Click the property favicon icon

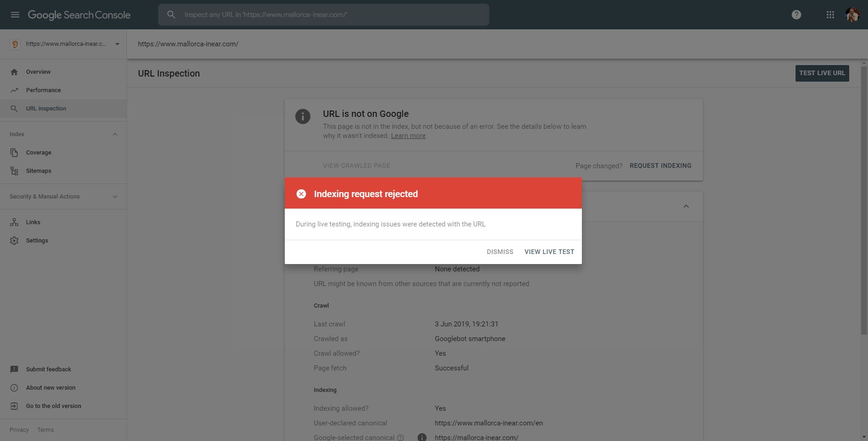click(x=15, y=44)
